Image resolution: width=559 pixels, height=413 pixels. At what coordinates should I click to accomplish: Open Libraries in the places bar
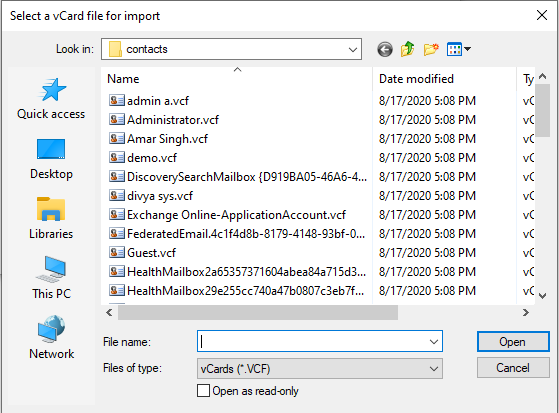tap(51, 219)
